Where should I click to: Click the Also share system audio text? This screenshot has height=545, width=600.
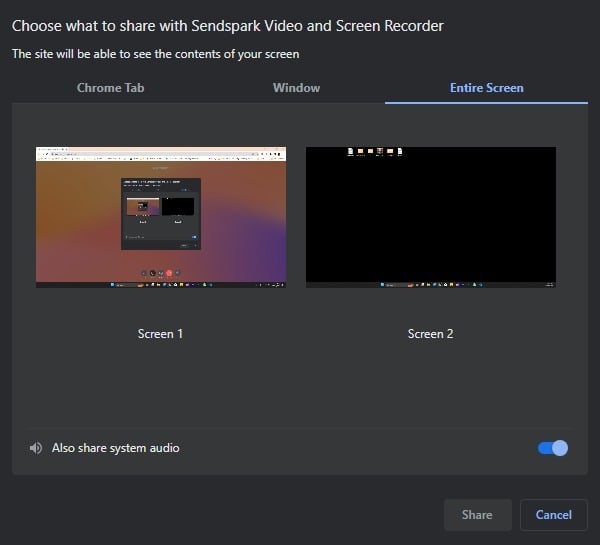pos(116,448)
